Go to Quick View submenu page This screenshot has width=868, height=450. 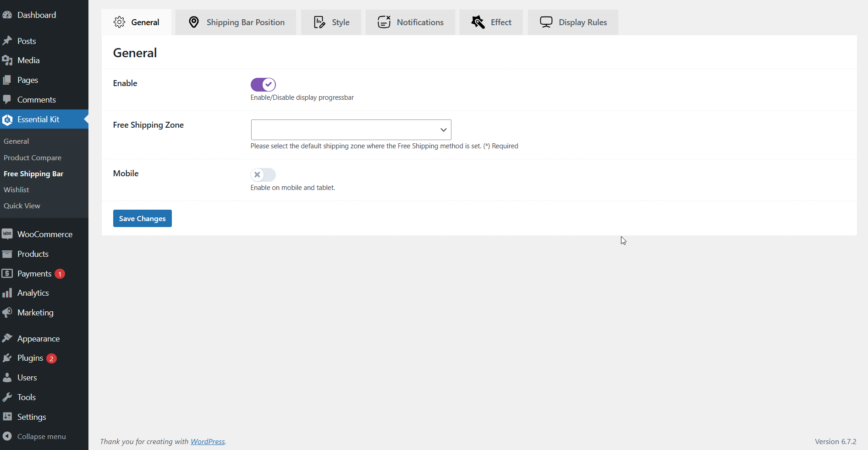[22, 206]
